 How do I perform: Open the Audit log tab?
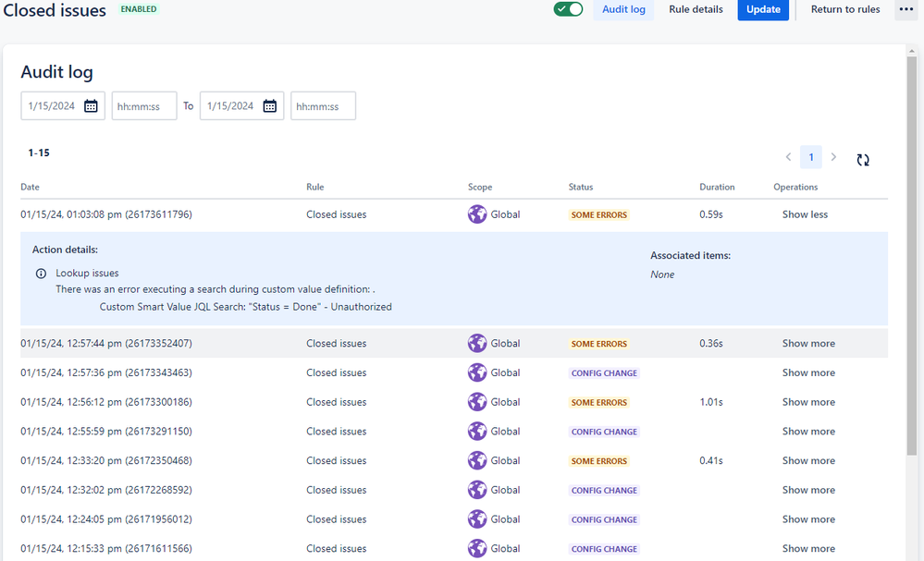623,9
